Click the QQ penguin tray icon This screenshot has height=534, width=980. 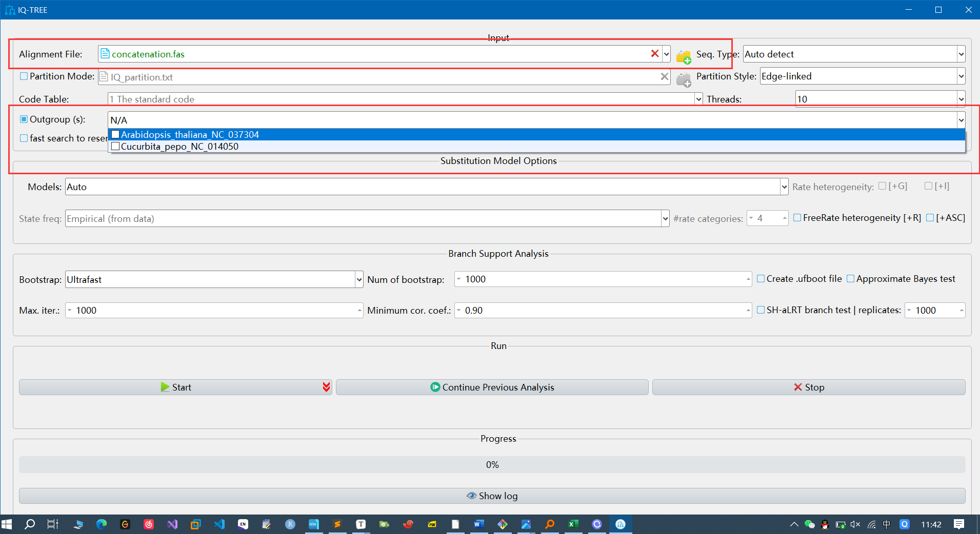(825, 524)
